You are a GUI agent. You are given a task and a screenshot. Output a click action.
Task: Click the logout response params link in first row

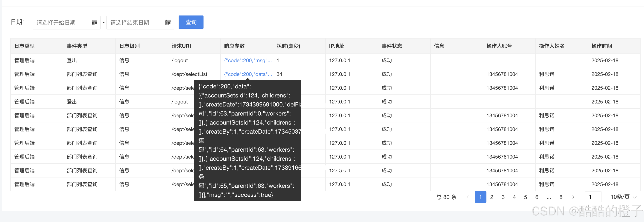pos(248,60)
